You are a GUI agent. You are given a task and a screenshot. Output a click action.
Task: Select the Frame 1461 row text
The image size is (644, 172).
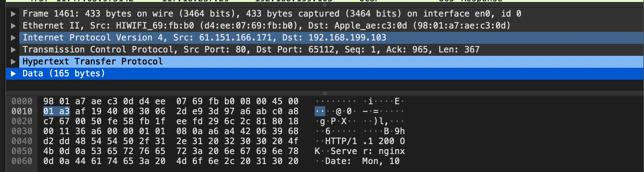(x=272, y=14)
